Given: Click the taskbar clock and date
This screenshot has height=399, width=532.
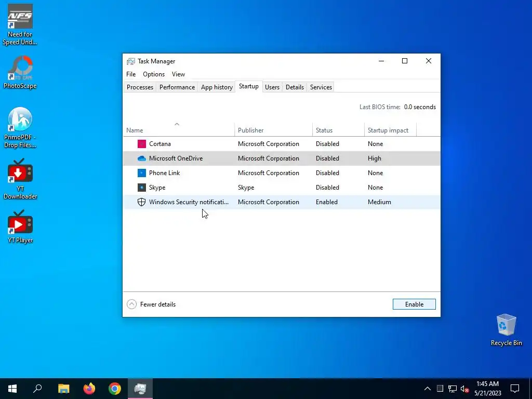Looking at the screenshot, I should click(x=487, y=389).
